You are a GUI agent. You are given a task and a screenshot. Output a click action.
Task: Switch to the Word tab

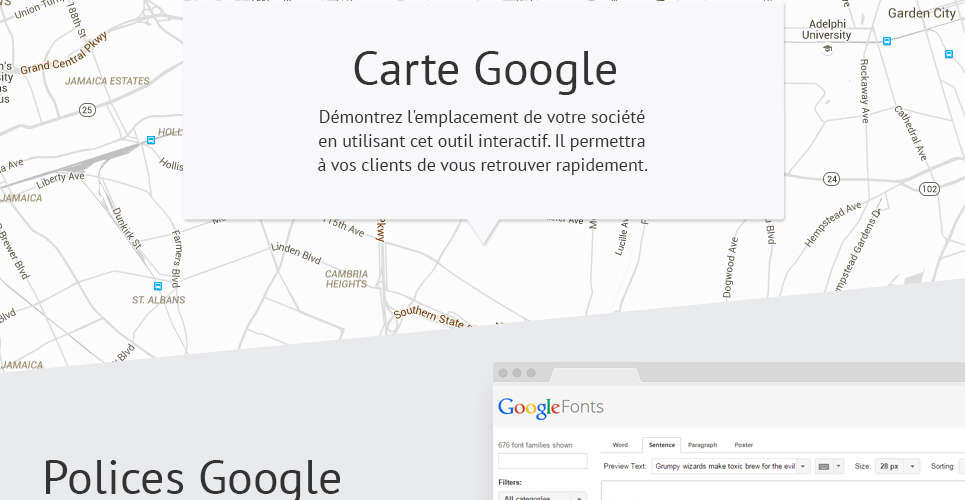coord(620,445)
